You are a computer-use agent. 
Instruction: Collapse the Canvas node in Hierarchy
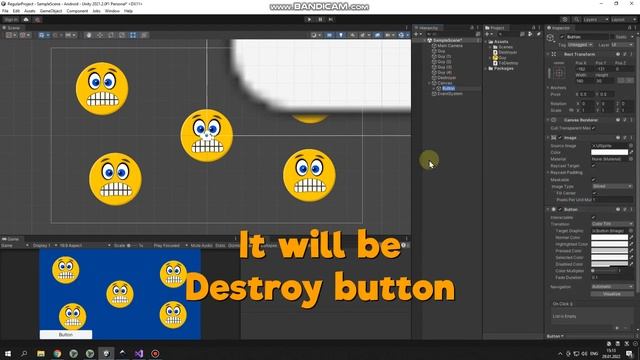click(x=429, y=83)
